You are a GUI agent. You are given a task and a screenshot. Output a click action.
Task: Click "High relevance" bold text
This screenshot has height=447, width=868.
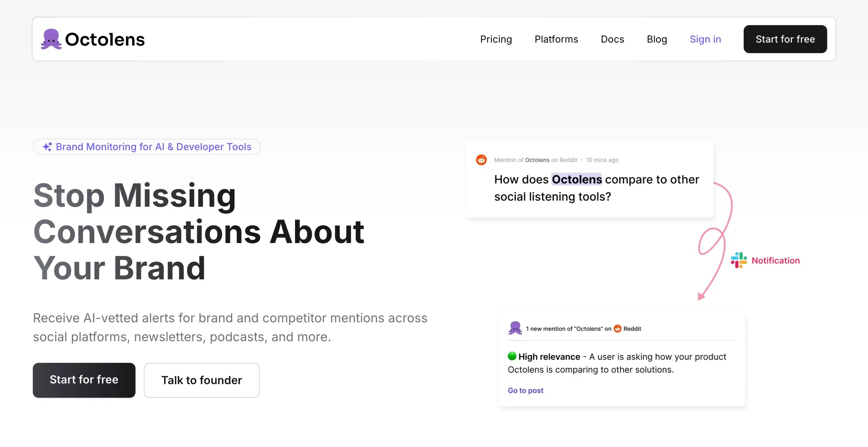coord(549,357)
